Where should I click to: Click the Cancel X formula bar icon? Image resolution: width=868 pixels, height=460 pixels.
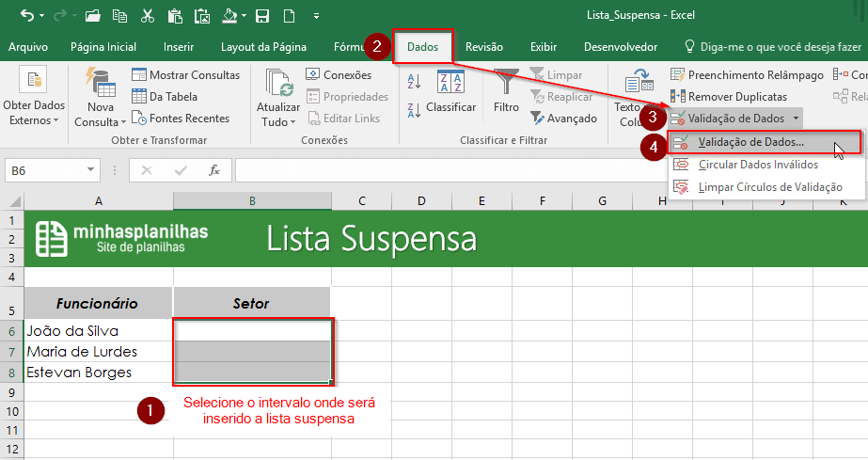pos(147,170)
